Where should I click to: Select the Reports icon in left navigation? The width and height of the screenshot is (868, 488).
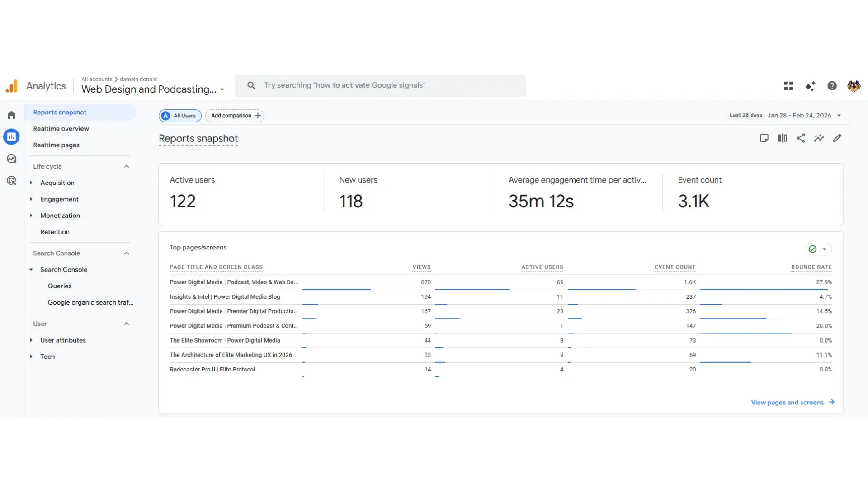(11, 136)
